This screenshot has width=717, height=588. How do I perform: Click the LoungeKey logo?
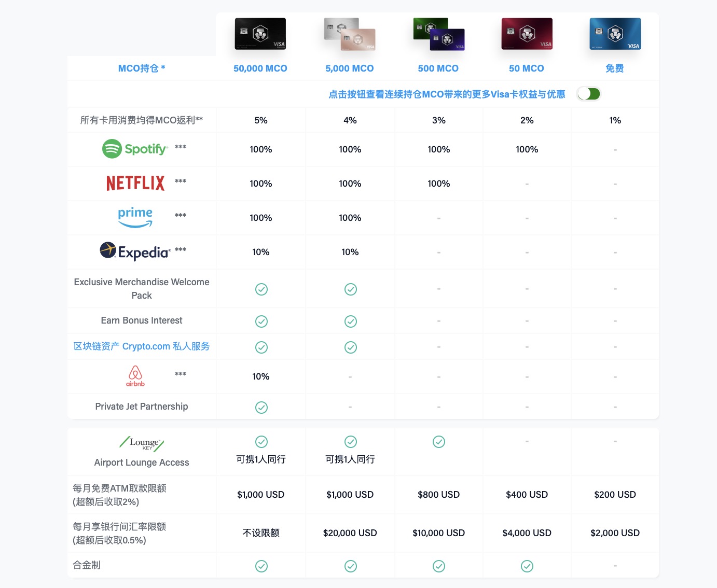coord(142,443)
